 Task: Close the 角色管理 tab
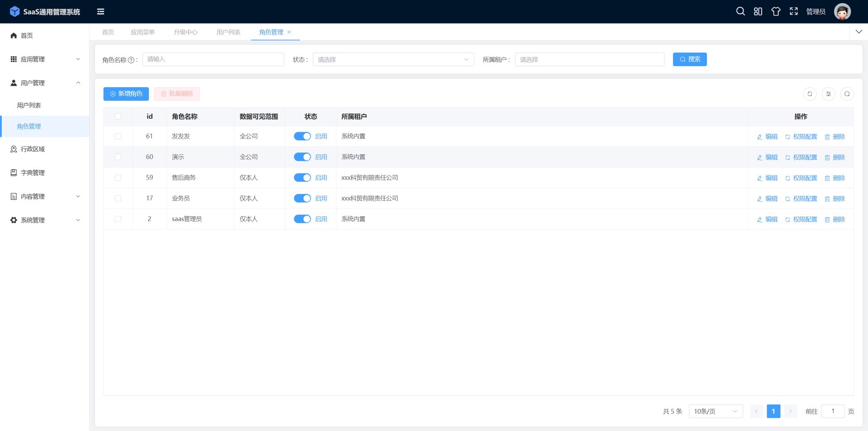click(289, 32)
